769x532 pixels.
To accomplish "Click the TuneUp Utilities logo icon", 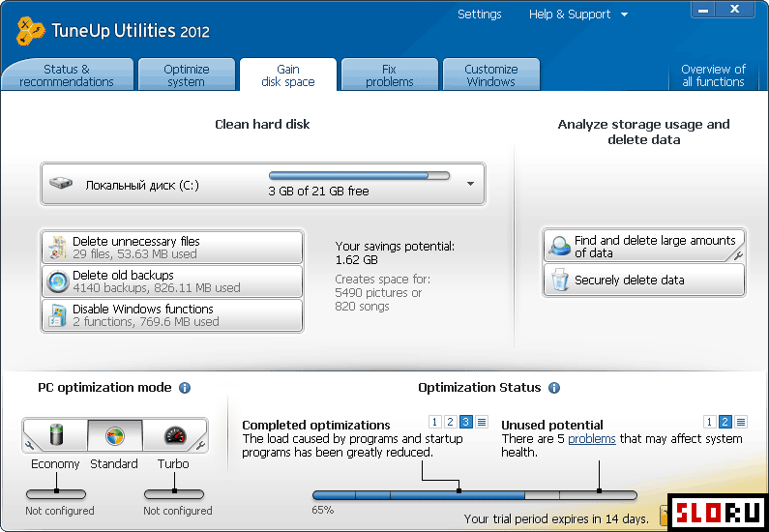I will 30,31.
